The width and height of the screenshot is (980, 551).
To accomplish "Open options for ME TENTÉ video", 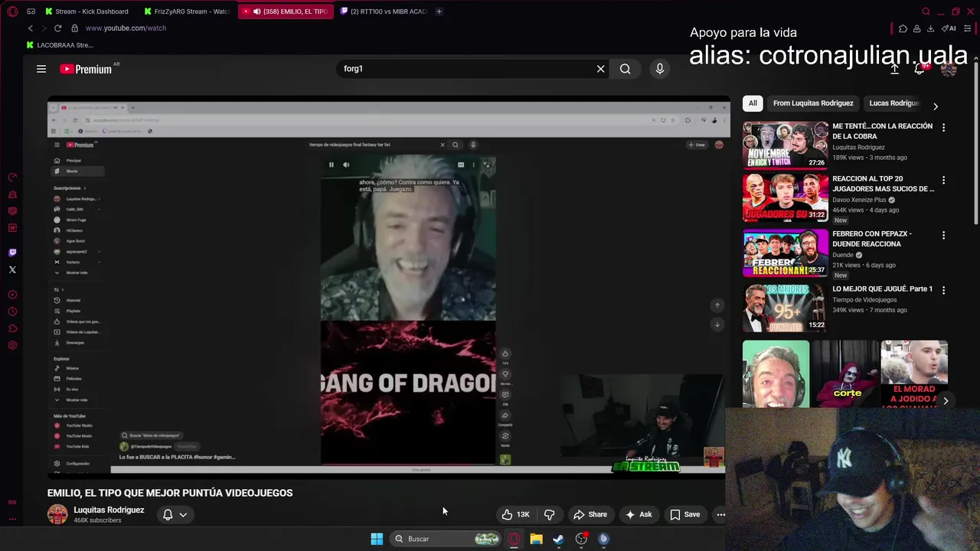I will coord(943,128).
